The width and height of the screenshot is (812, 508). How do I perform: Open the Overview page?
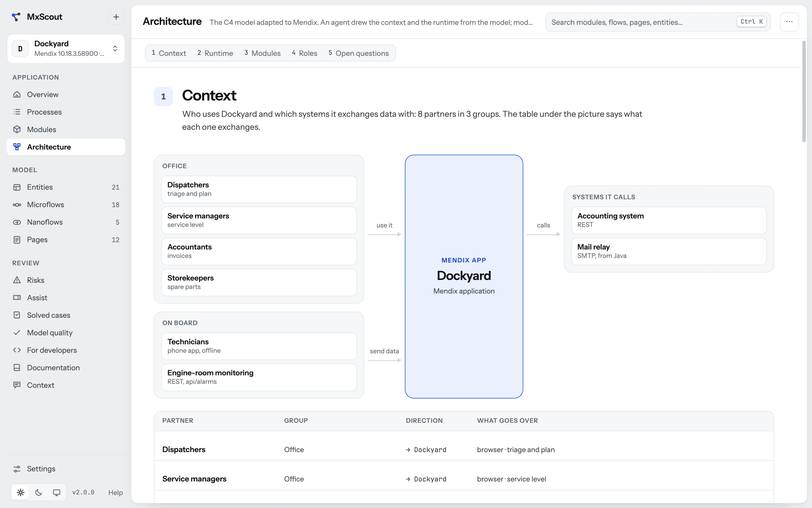(66, 95)
